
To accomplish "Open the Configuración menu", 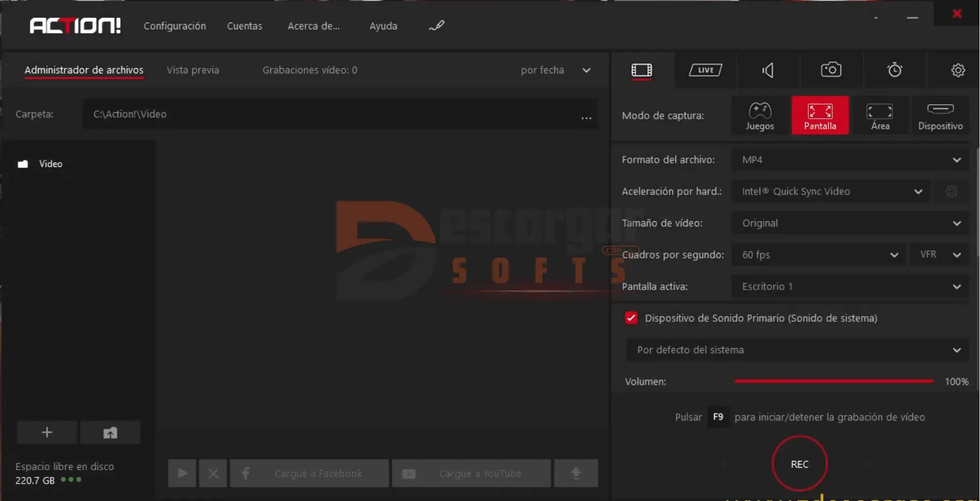I will [x=174, y=26].
